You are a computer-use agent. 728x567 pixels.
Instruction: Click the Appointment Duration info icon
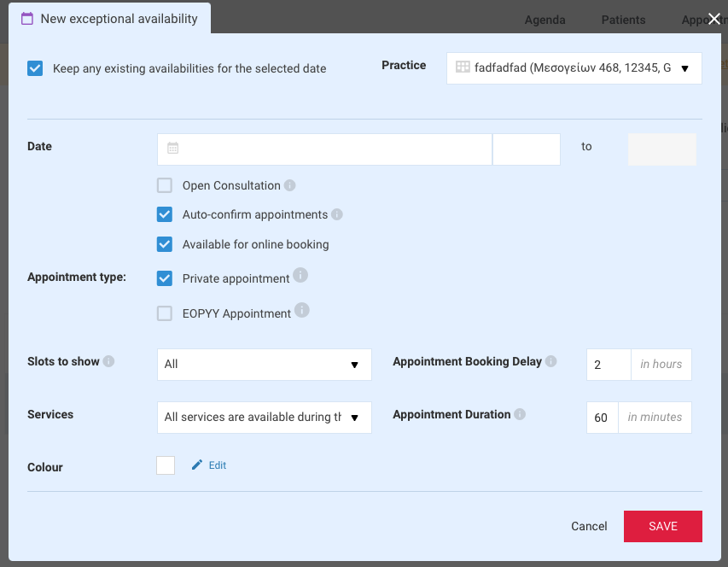(x=520, y=414)
